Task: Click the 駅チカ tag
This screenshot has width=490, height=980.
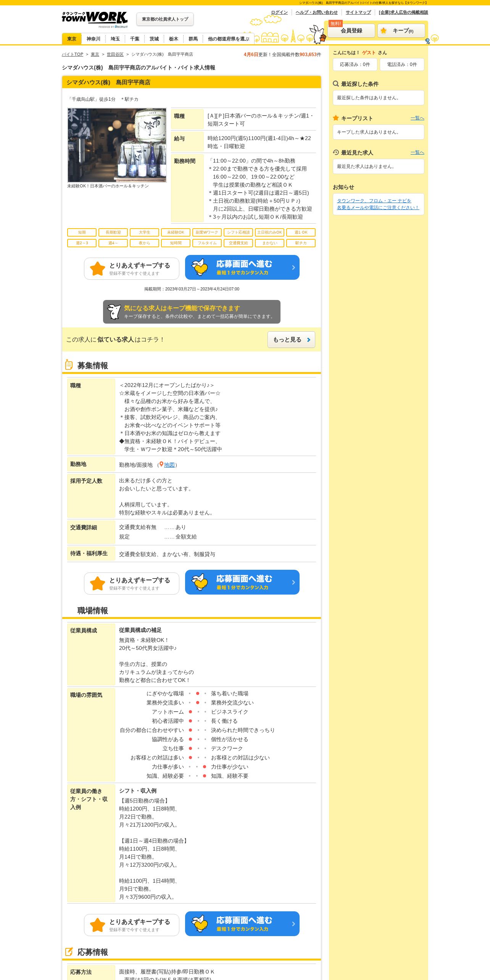Action: coord(301,243)
